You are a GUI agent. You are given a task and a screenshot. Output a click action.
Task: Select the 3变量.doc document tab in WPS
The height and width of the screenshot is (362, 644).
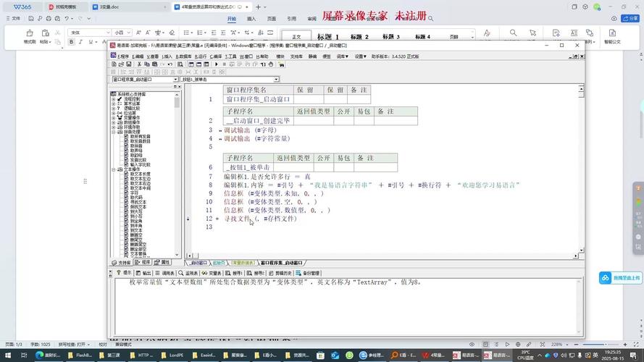pos(109,7)
